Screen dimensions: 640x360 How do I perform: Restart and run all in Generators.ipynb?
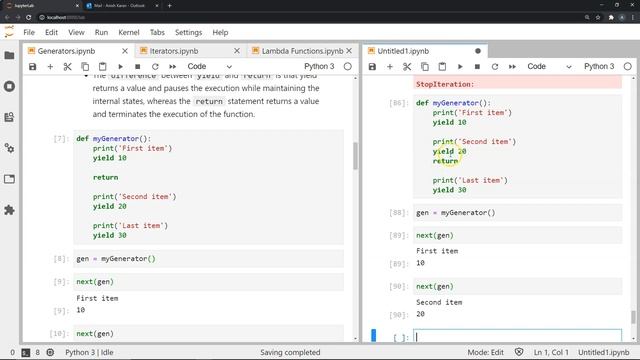173,67
